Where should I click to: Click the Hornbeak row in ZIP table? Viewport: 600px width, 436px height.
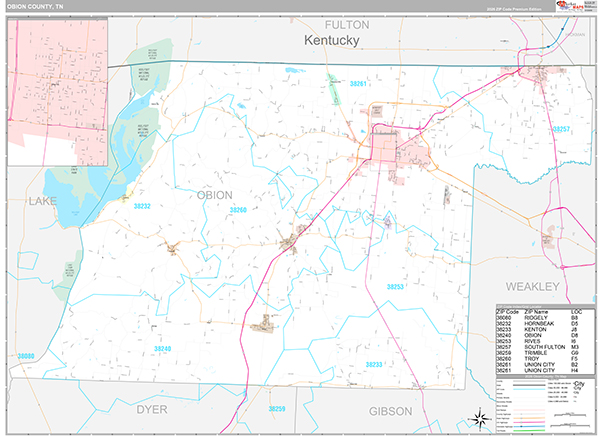pyautogui.click(x=540, y=324)
